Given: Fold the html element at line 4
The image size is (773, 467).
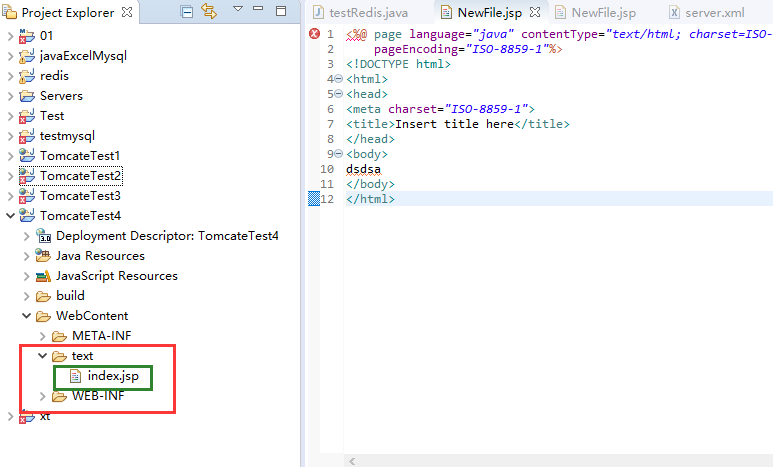Looking at the screenshot, I should coord(339,79).
